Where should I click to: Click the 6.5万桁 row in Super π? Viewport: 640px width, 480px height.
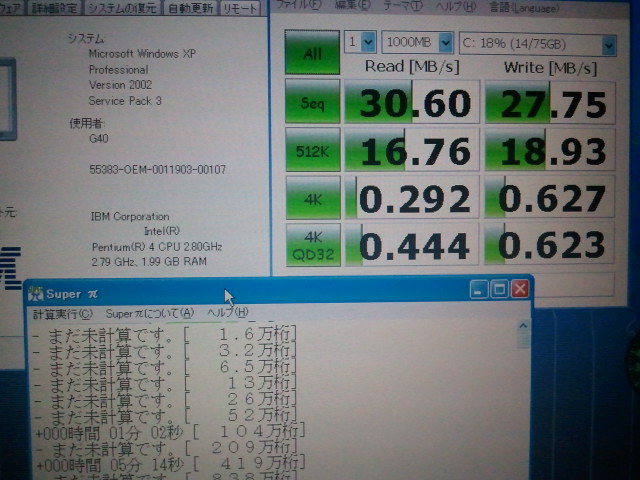[x=164, y=367]
